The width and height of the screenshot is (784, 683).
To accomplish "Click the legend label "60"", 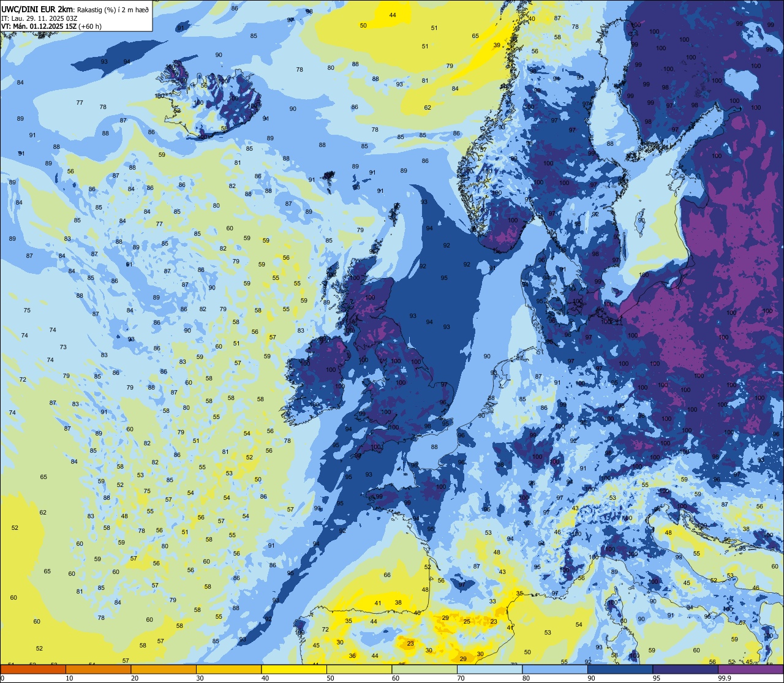I will tap(396, 678).
